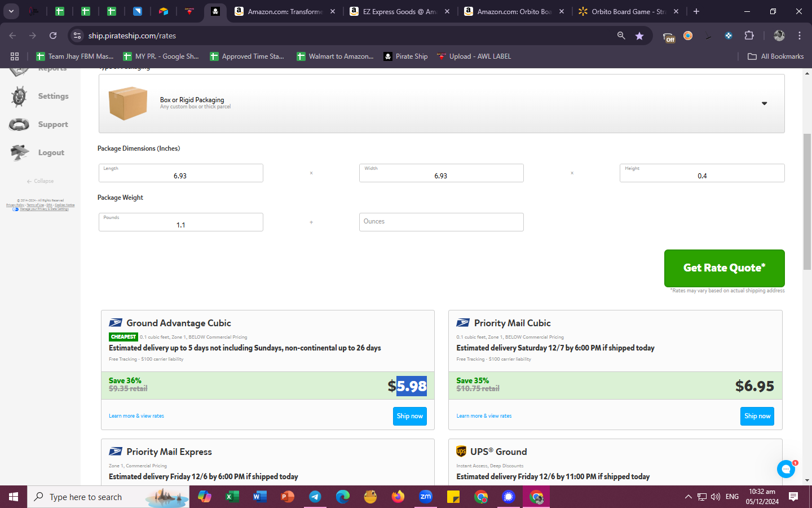812x508 pixels.
Task: Open the browser Extensions puzzle icon
Action: pos(749,36)
